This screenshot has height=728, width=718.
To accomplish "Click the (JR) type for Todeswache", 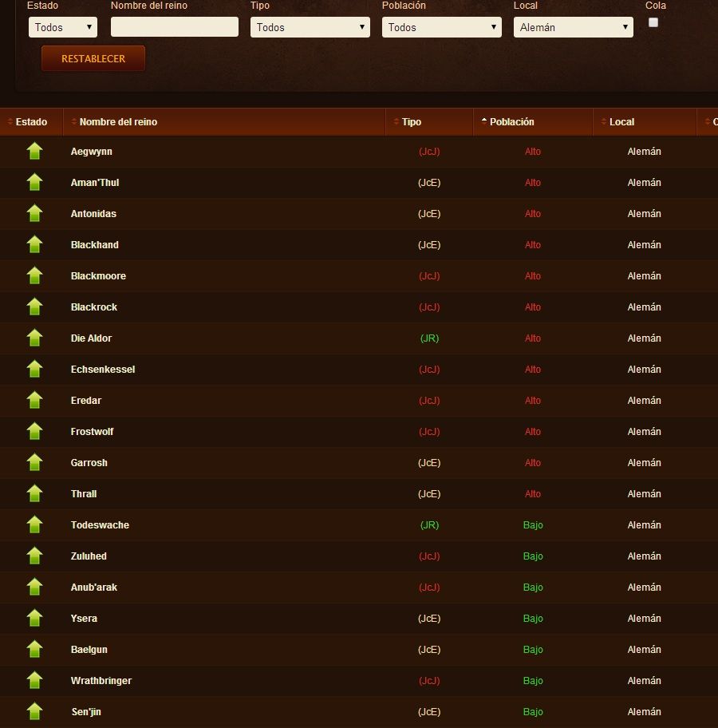I will pos(429,524).
